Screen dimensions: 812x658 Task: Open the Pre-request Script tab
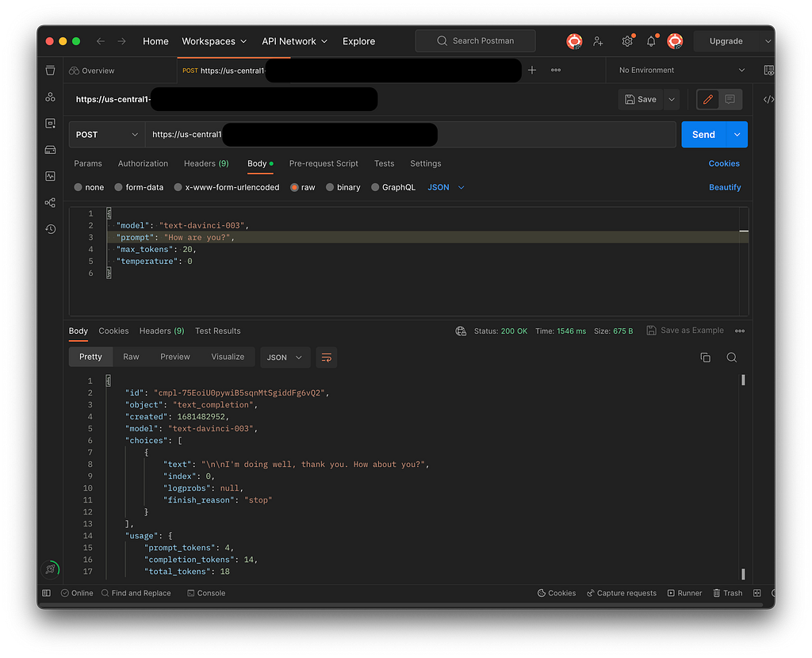point(324,163)
